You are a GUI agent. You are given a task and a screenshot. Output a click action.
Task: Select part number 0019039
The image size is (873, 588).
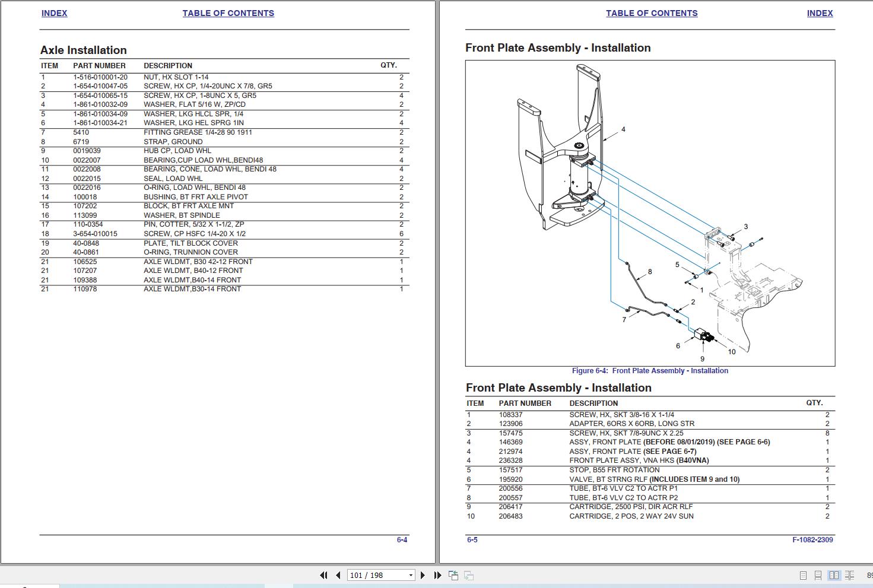pos(87,151)
